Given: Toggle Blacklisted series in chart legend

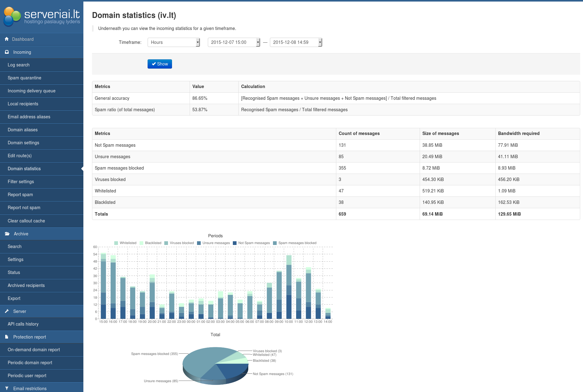Looking at the screenshot, I should (153, 243).
